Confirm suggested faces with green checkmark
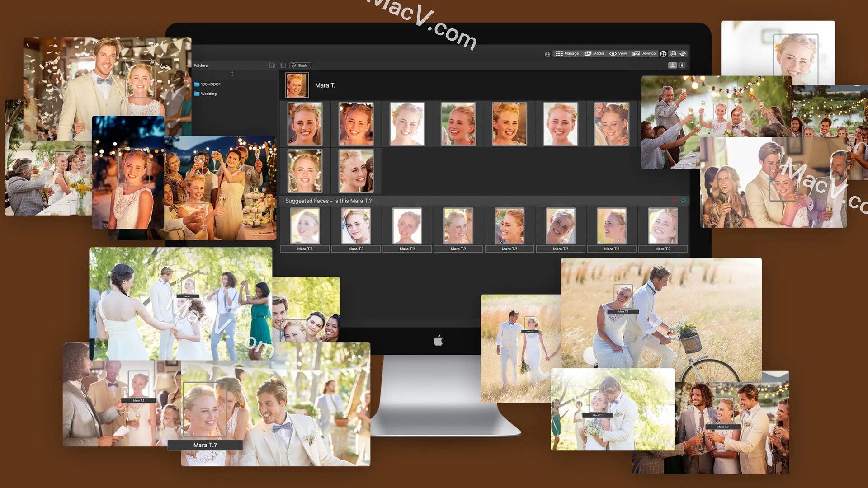The image size is (868, 488). 684,201
